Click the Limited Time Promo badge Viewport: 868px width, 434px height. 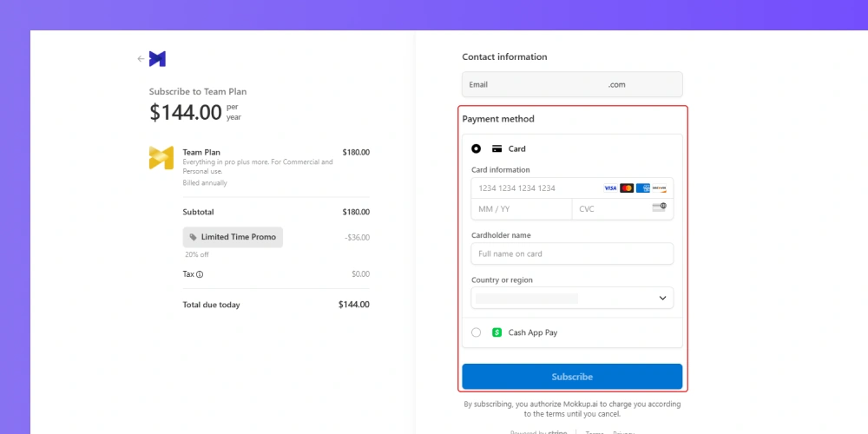point(233,237)
